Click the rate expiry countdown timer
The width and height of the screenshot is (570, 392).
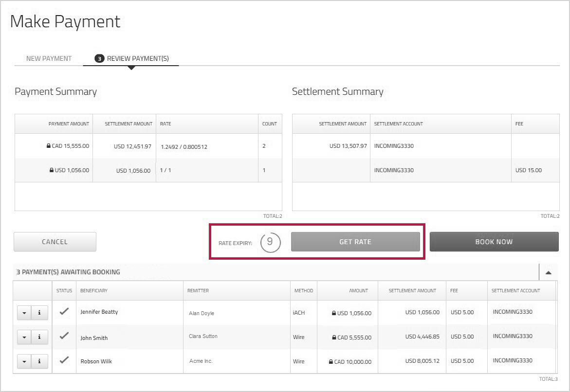tap(270, 242)
